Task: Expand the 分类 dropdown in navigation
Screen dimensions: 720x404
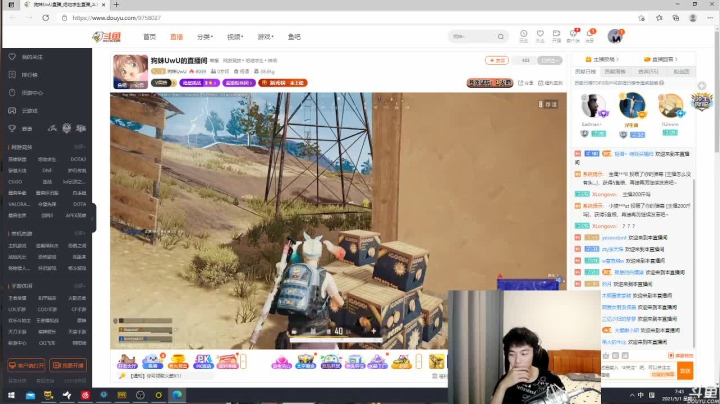Action: pos(205,37)
